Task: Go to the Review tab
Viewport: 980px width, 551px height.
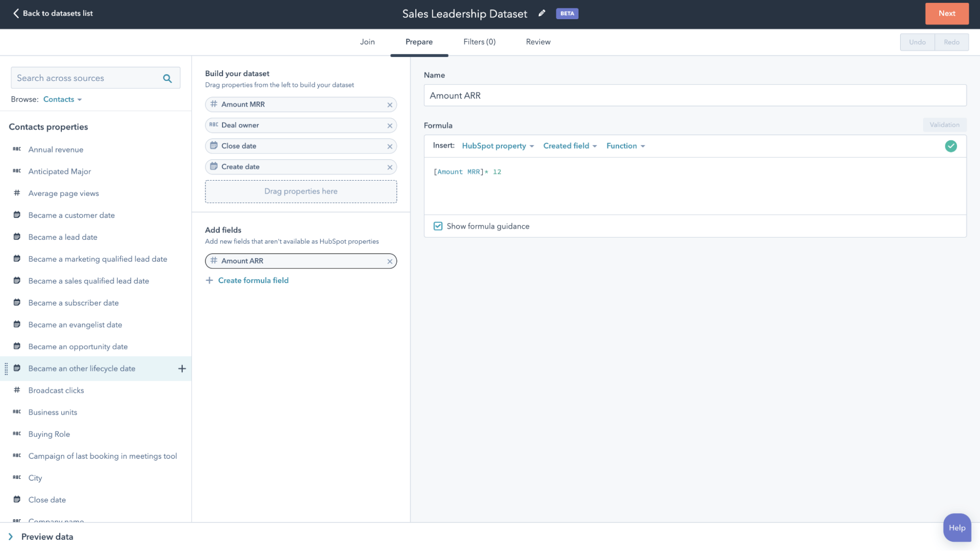Action: (x=538, y=42)
